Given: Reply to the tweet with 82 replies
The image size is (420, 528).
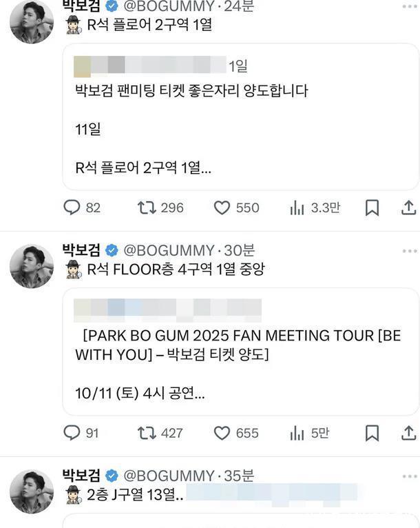Looking at the screenshot, I should coord(72,207).
